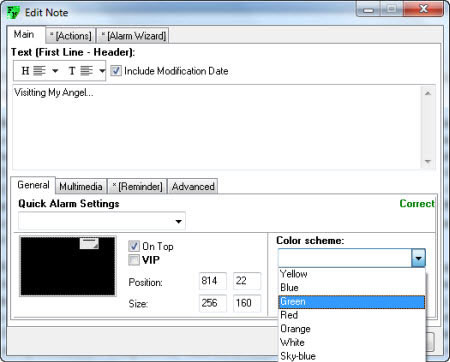The height and width of the screenshot is (362, 450).
Task: Click the header alignment H icon
Action: 33,71
